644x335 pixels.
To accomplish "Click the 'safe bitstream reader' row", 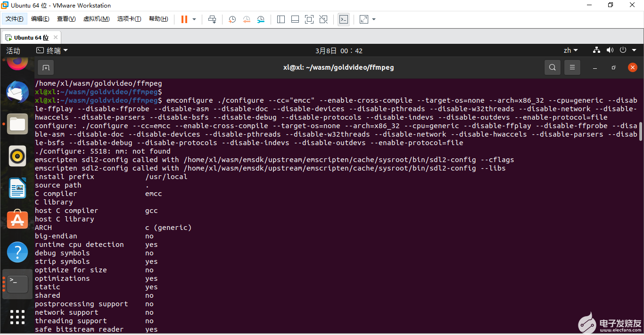I will (96, 329).
